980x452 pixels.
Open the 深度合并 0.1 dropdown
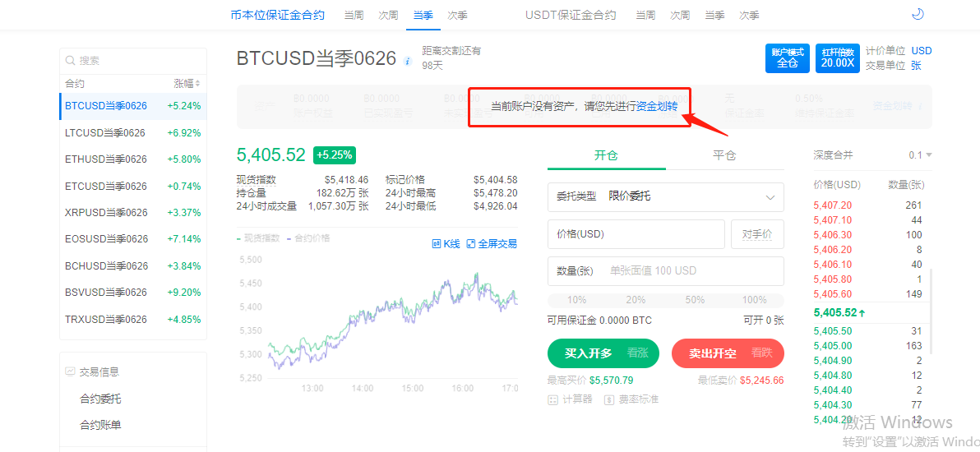tap(920, 155)
